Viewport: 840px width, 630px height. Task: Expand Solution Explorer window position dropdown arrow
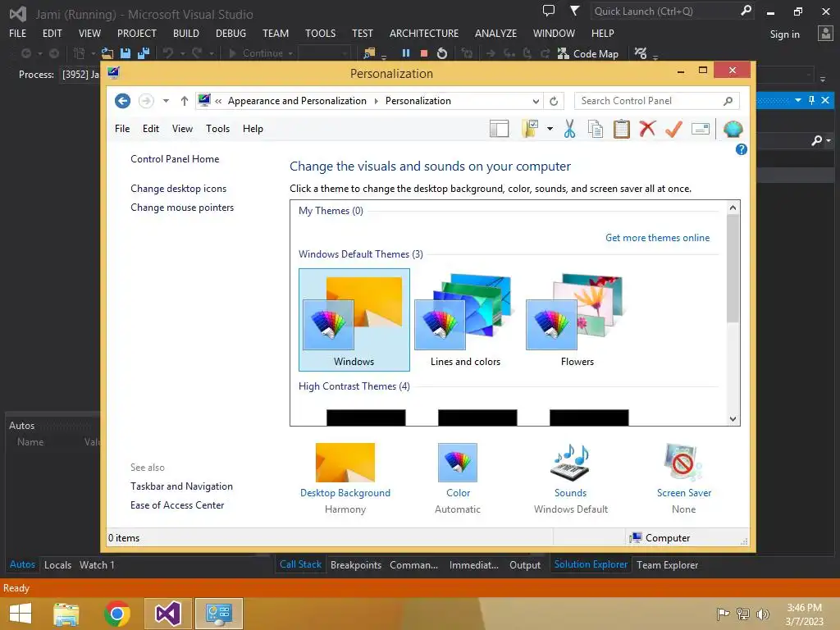(798, 100)
